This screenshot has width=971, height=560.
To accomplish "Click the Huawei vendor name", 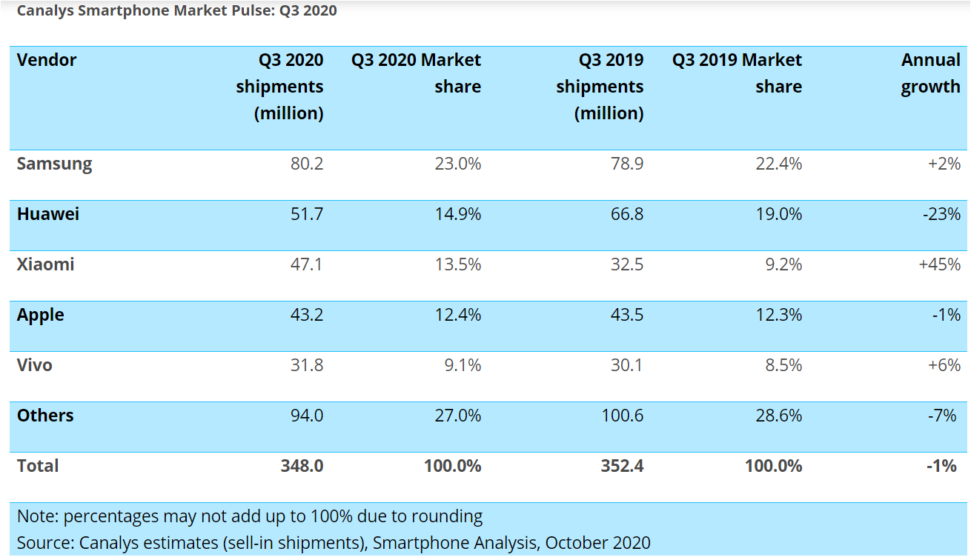I will (x=49, y=214).
